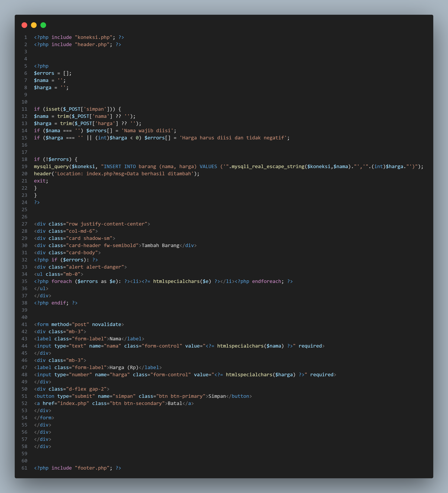Click line number 19 in the gutter
This screenshot has width=448, height=493.
[24, 167]
